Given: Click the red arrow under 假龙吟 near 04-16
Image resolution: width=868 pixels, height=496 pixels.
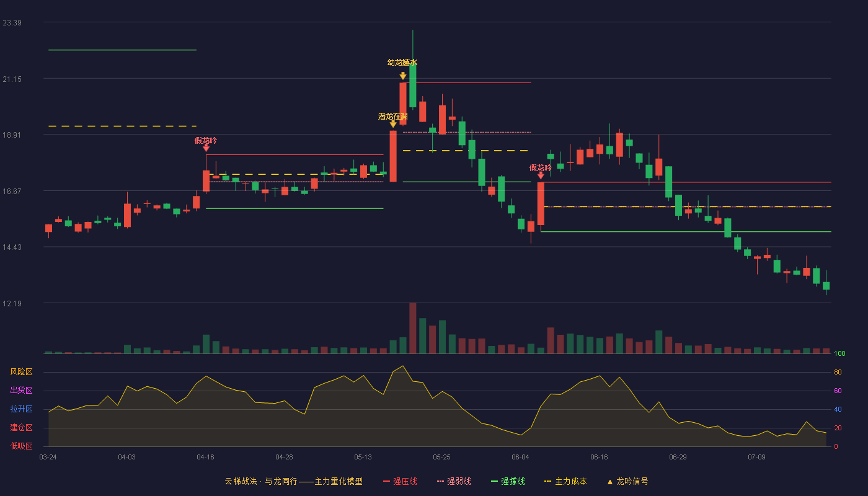Looking at the screenshot, I should pos(206,148).
